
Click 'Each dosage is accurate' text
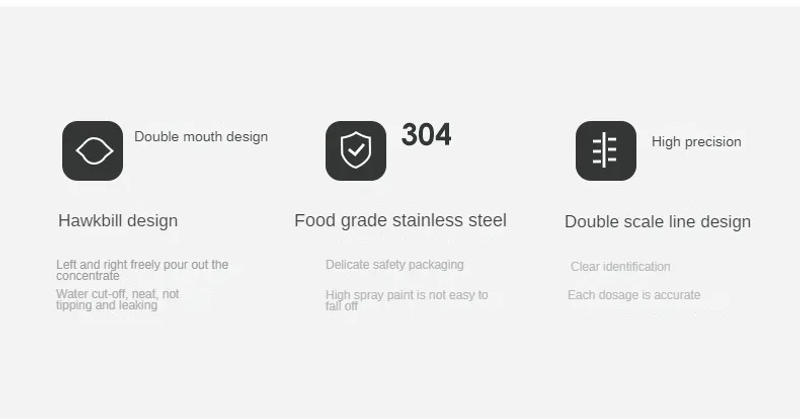[x=633, y=295]
